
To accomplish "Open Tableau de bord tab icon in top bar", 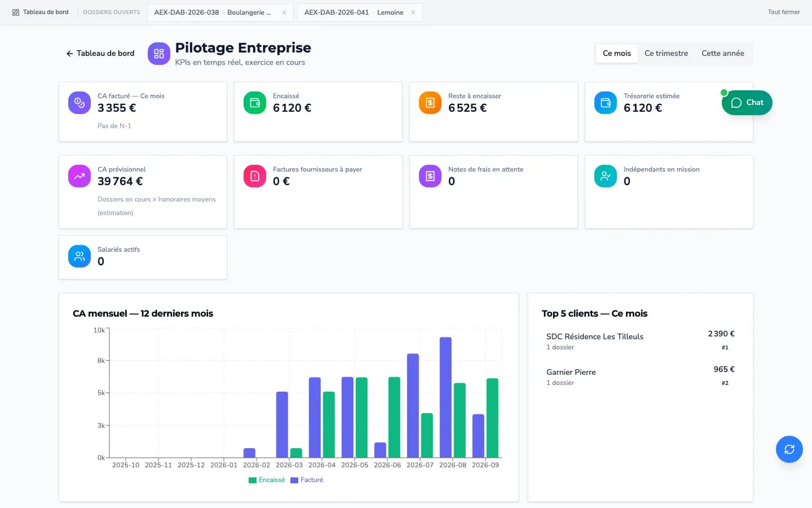I will (16, 12).
